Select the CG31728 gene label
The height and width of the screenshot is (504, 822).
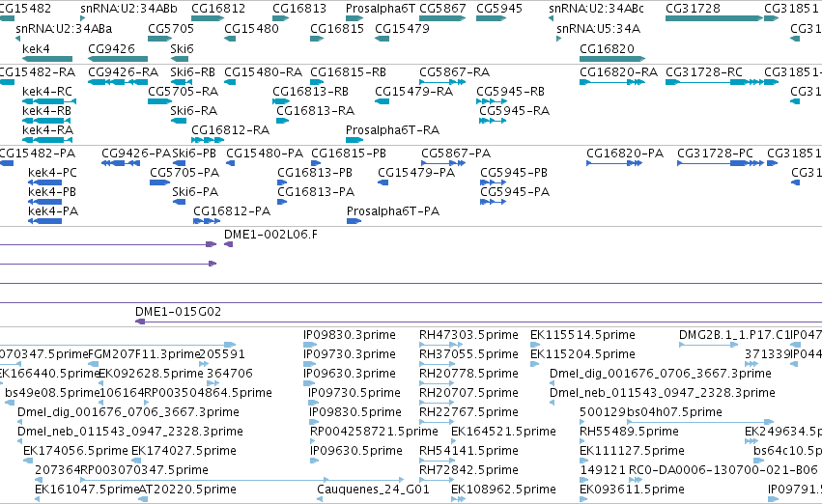pos(693,9)
